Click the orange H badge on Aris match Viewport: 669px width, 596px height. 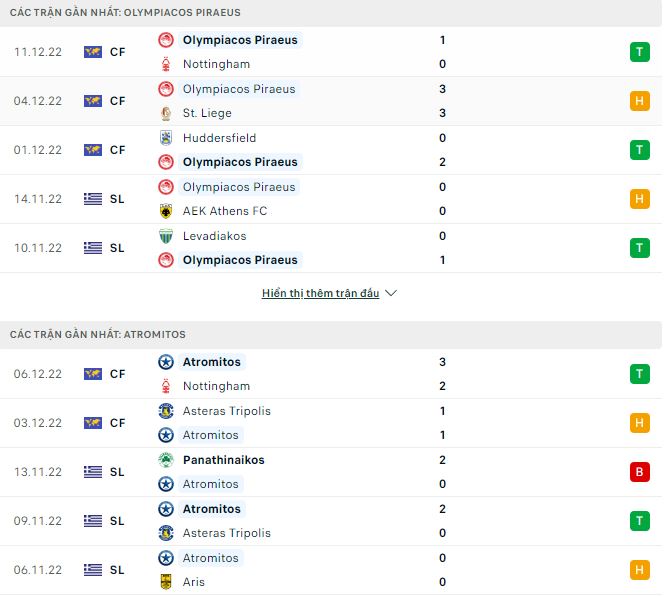(x=640, y=570)
